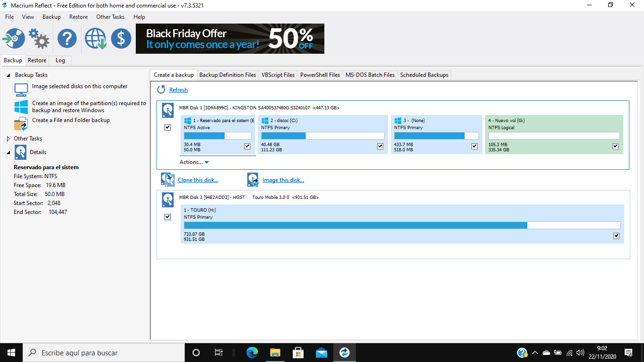The height and width of the screenshot is (362, 644).
Task: Open the Actions... dropdown
Action: (194, 162)
